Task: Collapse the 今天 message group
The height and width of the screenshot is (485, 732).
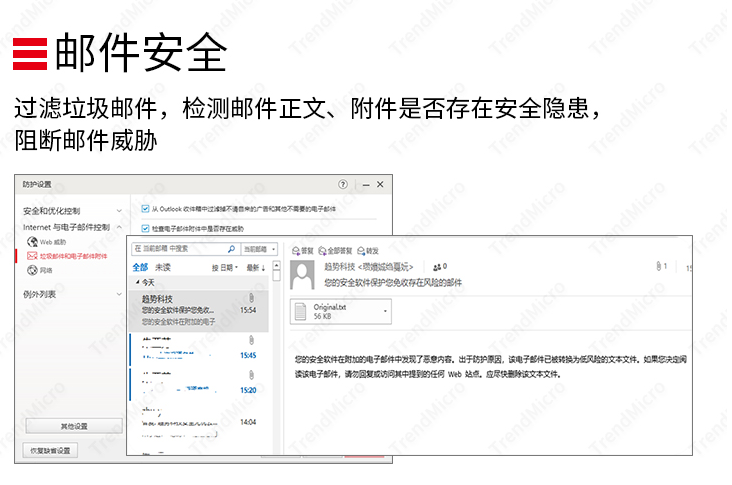Action: 138,283
